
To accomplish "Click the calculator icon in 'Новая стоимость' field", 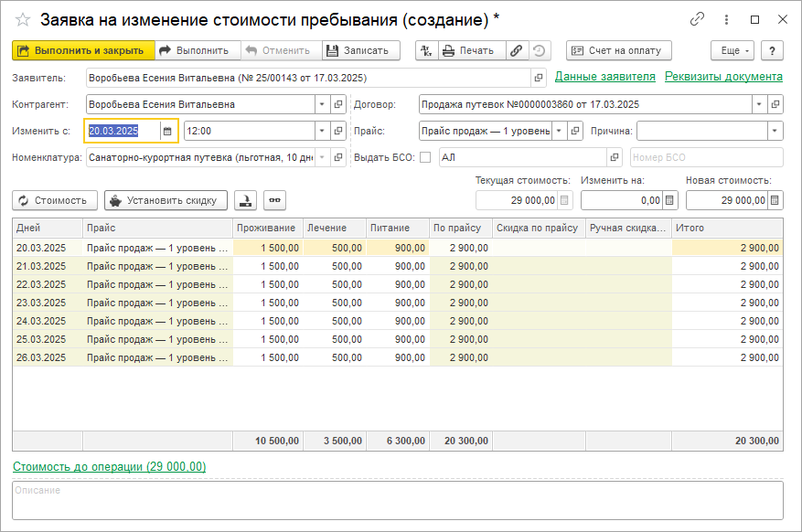I will coord(775,200).
